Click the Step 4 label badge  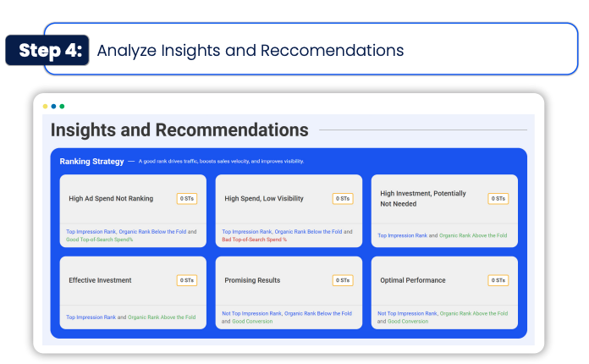coord(47,50)
